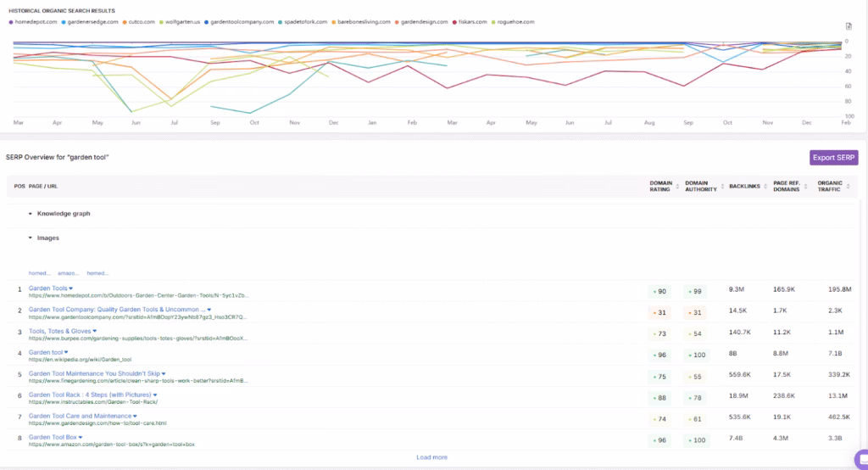Screen dimensions: 868x470
Task: Sort table by Domain Rating arrows
Action: [676, 186]
